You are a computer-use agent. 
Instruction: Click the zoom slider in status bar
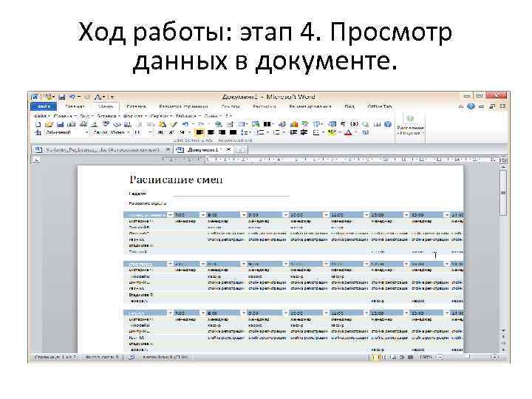(x=468, y=358)
